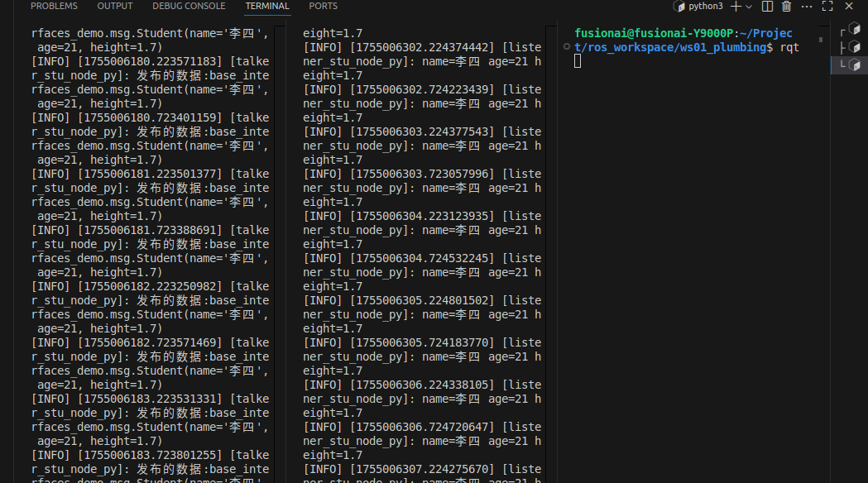Click listener log timestamp 1755006304.724532245
Screen dimensions: 868x483
(x=422, y=258)
